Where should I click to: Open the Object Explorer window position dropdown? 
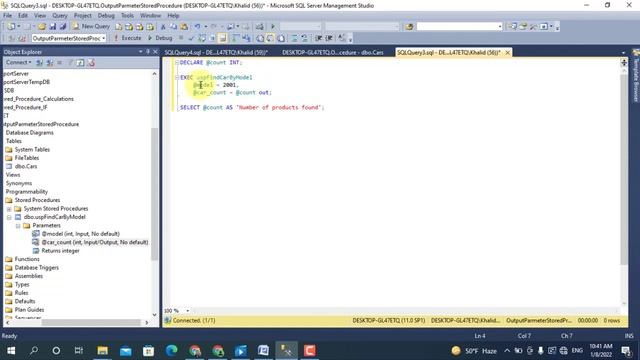(x=140, y=52)
